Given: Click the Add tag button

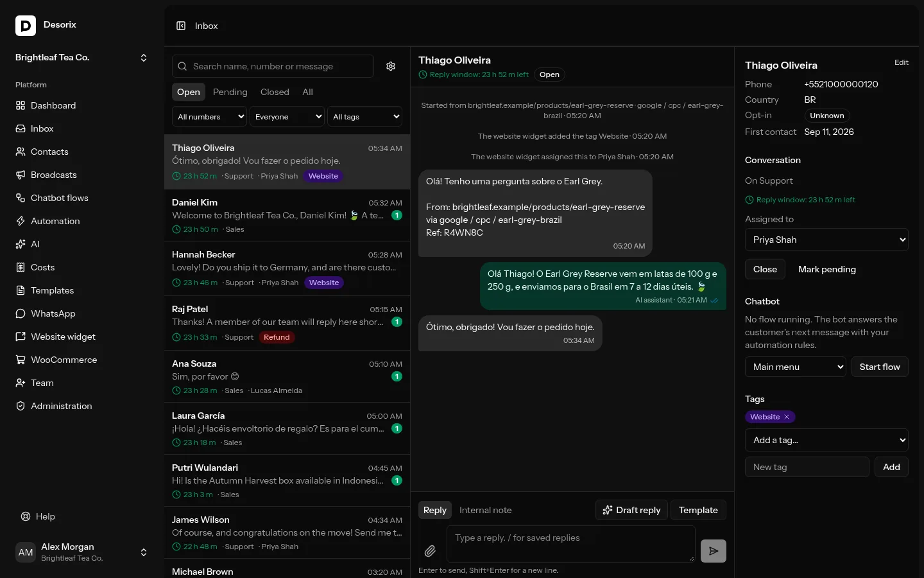Looking at the screenshot, I should coord(891,467).
